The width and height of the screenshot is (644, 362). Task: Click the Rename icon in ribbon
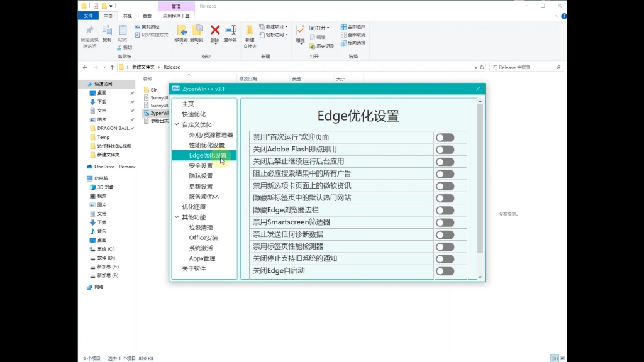point(230,30)
